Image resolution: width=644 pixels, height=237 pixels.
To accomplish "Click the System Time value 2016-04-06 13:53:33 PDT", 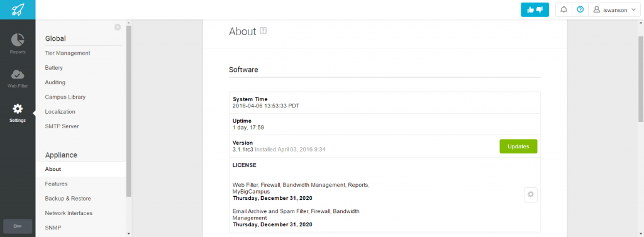I will point(266,106).
